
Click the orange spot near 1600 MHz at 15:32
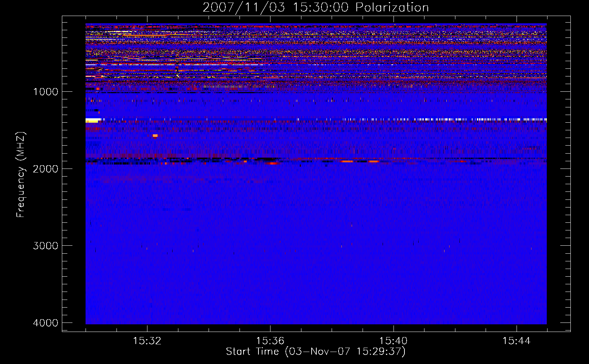point(155,136)
